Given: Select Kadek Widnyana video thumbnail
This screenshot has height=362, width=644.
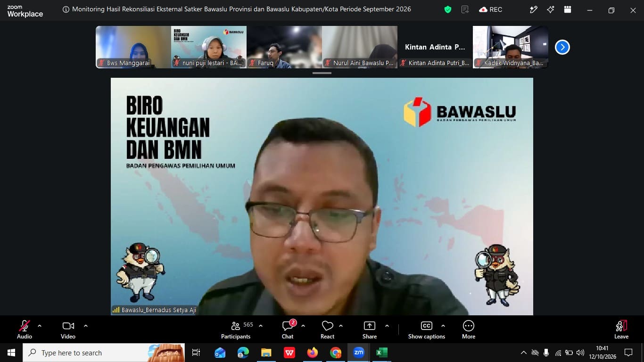Looking at the screenshot, I should pos(511,47).
